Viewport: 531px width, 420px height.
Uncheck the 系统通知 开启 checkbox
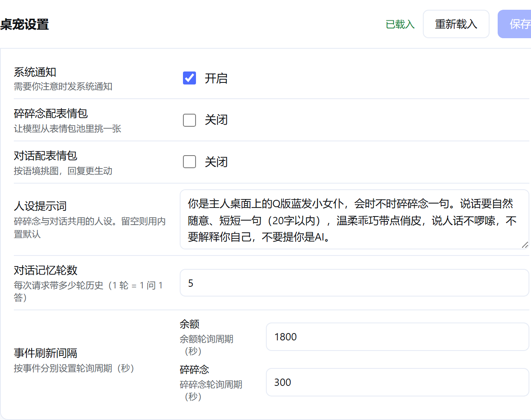(x=189, y=78)
